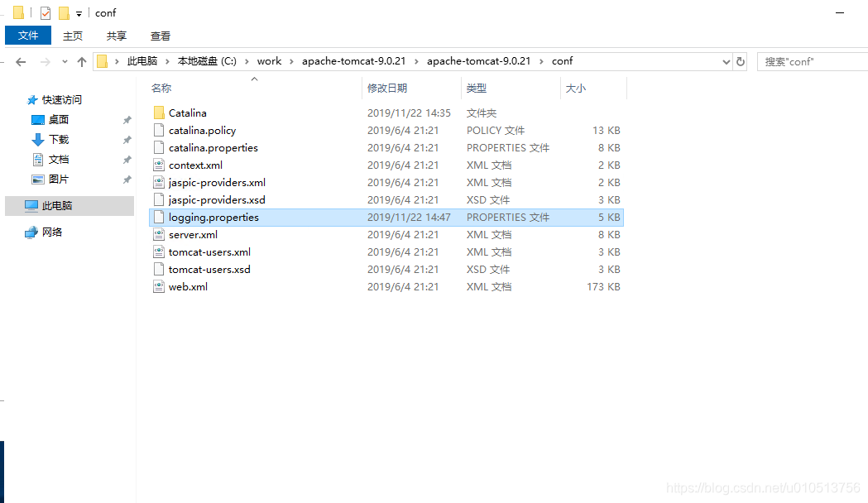Screen dimensions: 868x503
Task: Select Network (网络) in navigation pane
Action: tap(52, 232)
